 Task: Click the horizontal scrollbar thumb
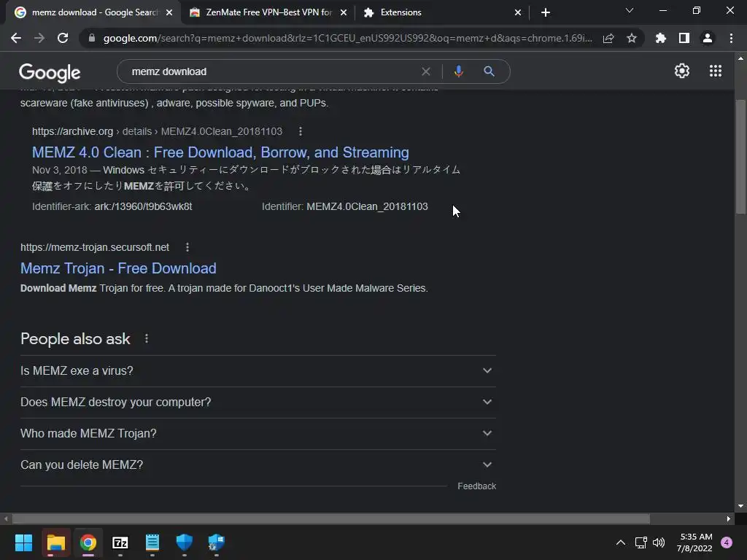coord(331,518)
